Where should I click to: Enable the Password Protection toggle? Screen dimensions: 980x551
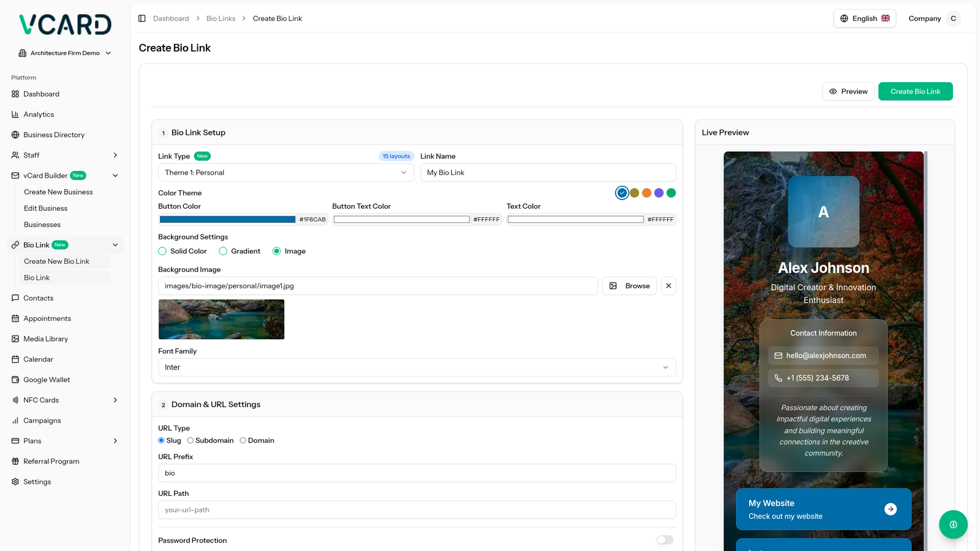tap(665, 540)
